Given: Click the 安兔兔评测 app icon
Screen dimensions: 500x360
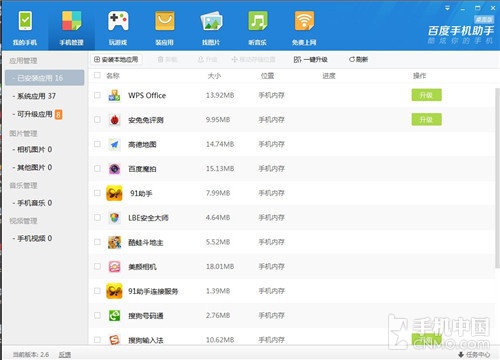Looking at the screenshot, I should click(x=114, y=120).
